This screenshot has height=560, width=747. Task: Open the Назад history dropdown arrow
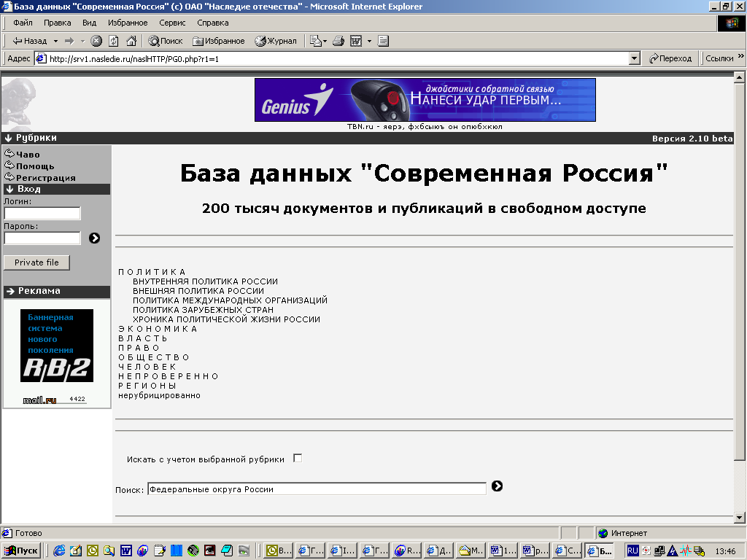[x=55, y=41]
